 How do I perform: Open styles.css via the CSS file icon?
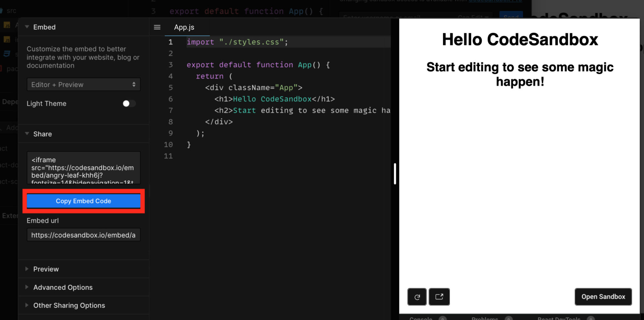[7, 53]
